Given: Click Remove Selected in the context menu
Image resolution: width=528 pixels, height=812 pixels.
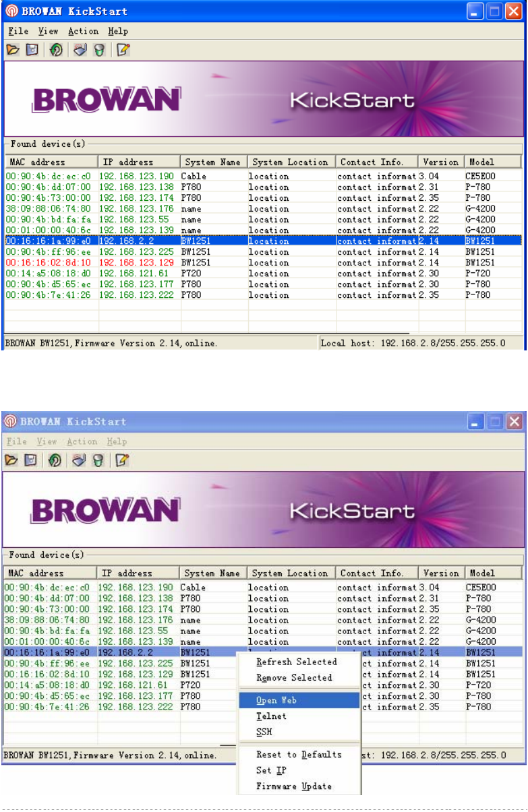Looking at the screenshot, I should [x=294, y=677].
